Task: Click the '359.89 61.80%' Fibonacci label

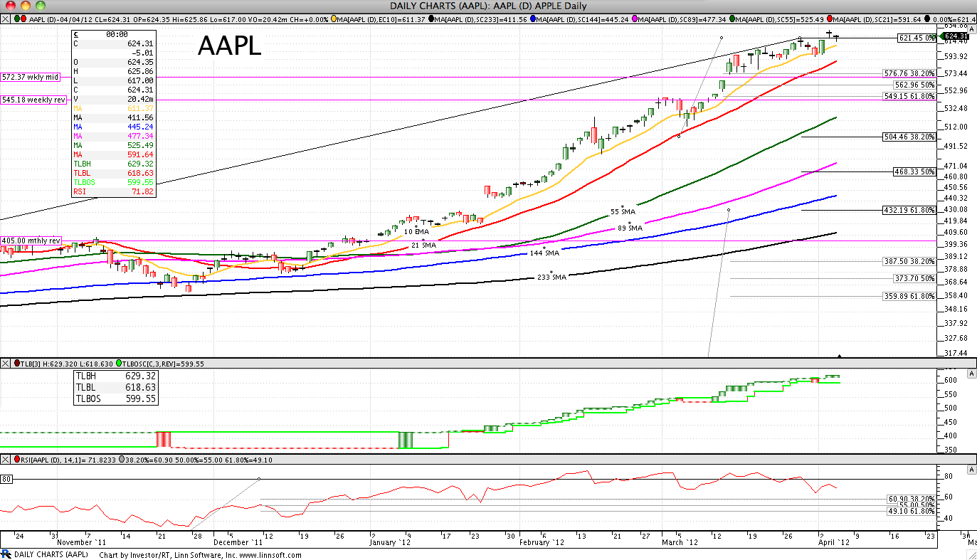Action: [x=909, y=296]
